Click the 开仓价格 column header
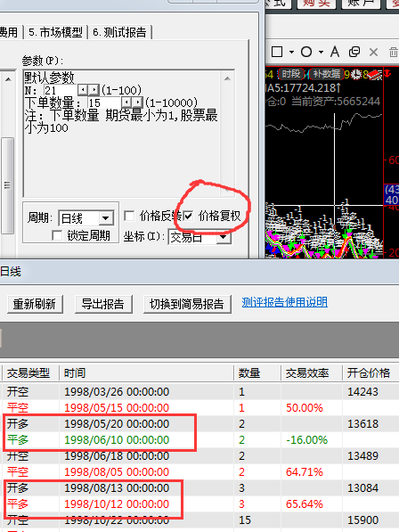This screenshot has width=399, height=532. coord(370,373)
